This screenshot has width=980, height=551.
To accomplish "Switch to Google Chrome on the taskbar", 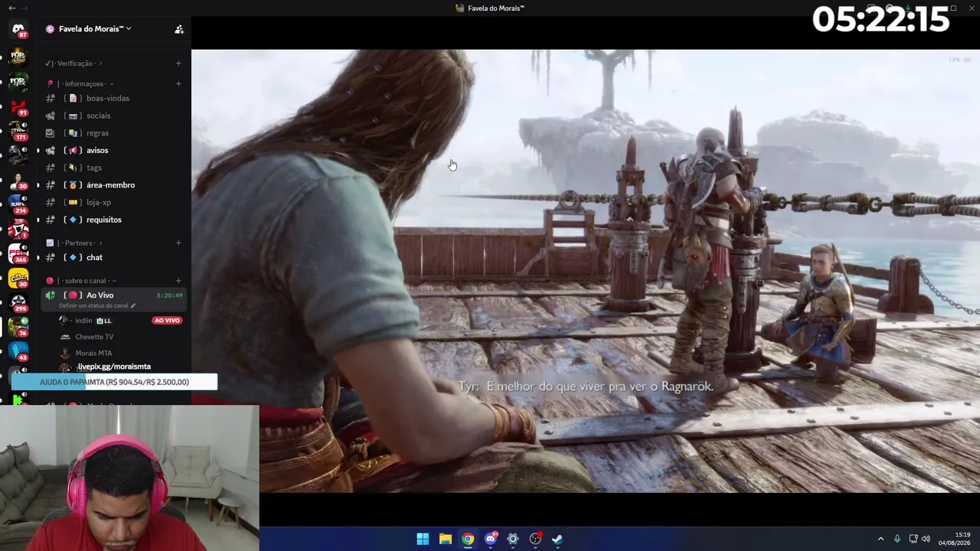I will point(468,539).
